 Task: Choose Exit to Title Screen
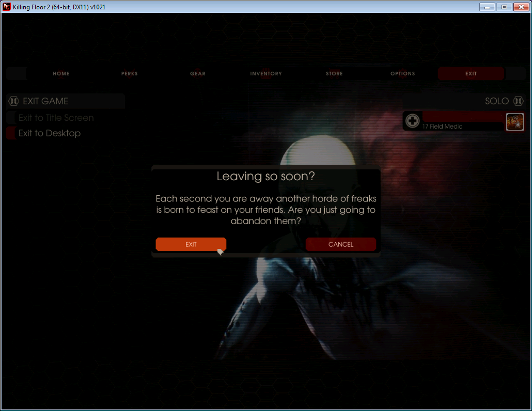[x=56, y=118]
